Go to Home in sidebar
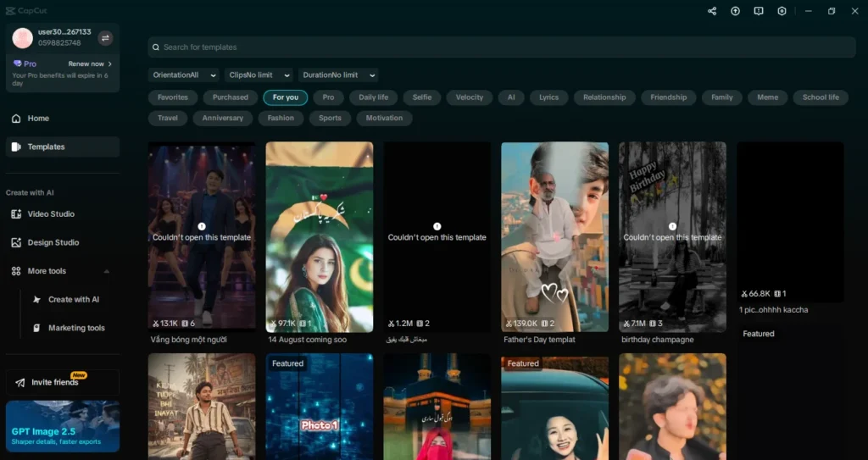This screenshot has width=868, height=460. pyautogui.click(x=63, y=119)
